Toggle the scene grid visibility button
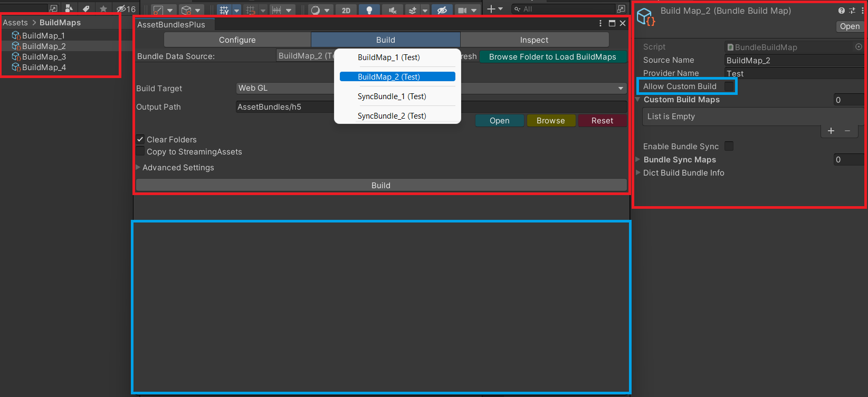This screenshot has height=397, width=868. 224,10
